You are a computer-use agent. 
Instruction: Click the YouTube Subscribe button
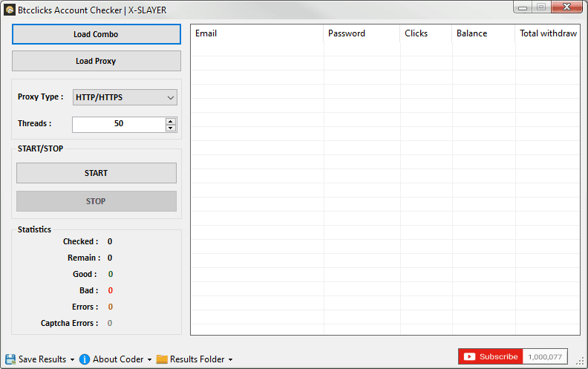pyautogui.click(x=491, y=356)
